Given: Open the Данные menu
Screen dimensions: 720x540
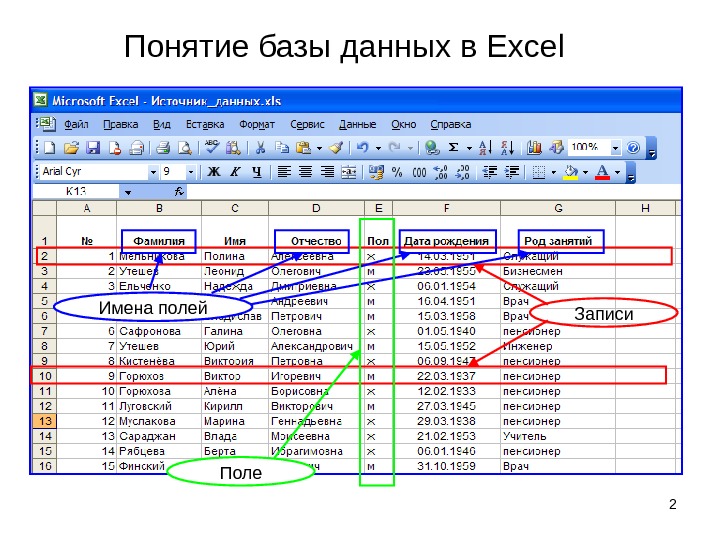Looking at the screenshot, I should pyautogui.click(x=357, y=124).
